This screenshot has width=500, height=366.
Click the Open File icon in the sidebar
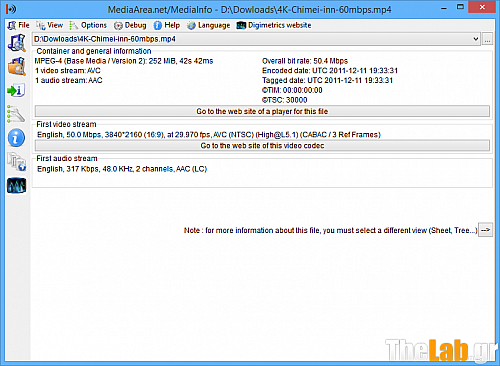point(17,43)
